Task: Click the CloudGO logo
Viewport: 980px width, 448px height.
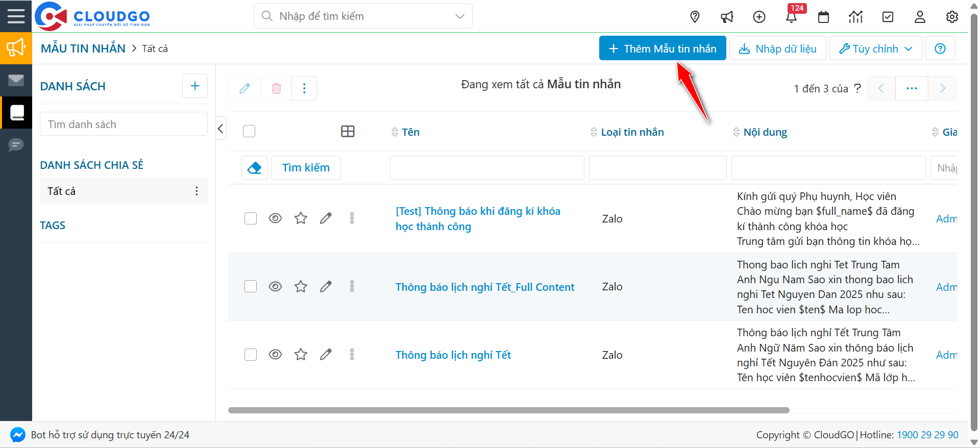Action: pyautogui.click(x=92, y=16)
